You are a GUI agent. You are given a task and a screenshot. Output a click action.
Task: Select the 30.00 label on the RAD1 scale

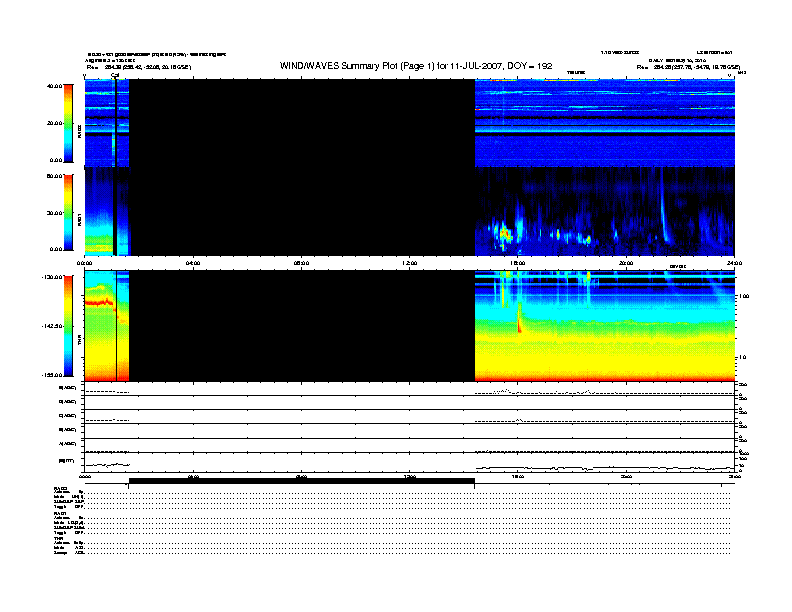tap(54, 213)
